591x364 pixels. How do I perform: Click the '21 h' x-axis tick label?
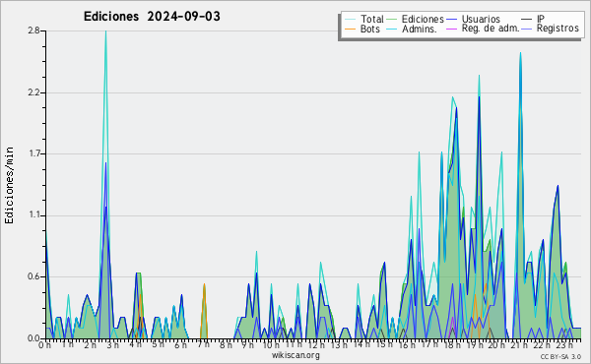[519, 345]
